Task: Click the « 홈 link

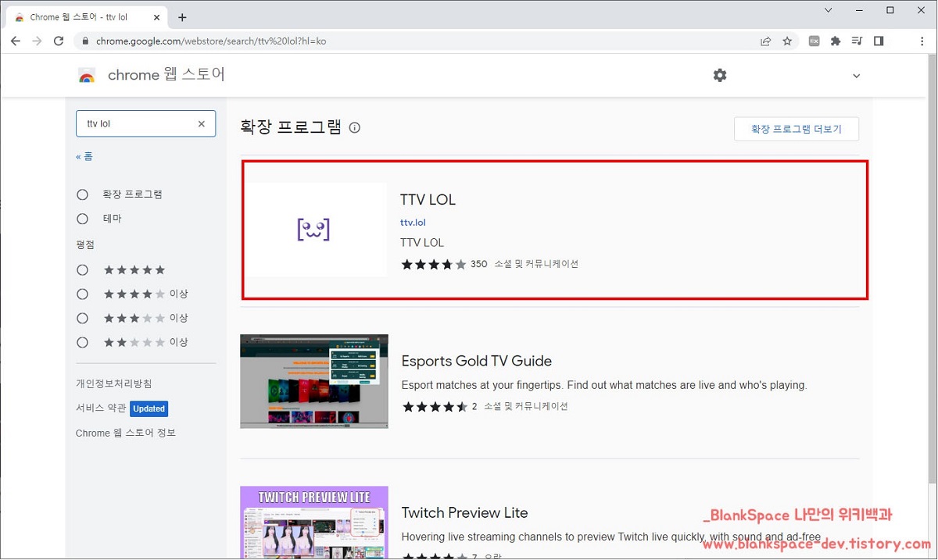Action: (x=84, y=156)
